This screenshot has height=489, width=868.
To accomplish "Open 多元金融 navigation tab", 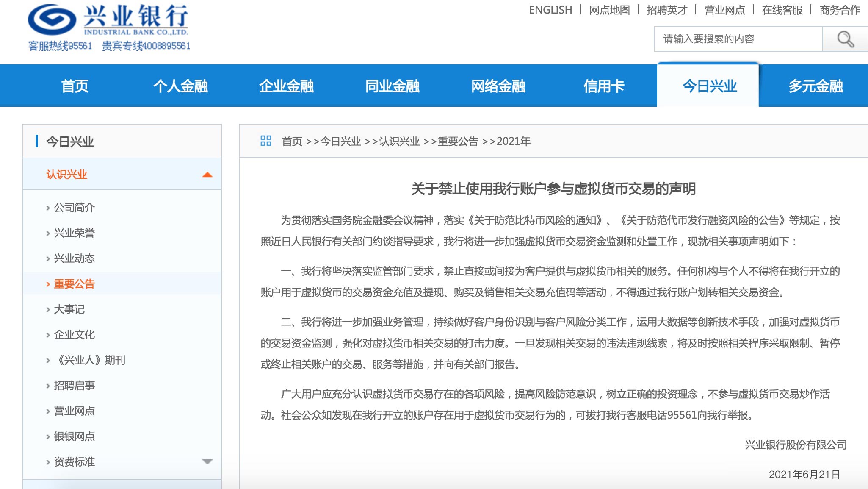I will (815, 86).
